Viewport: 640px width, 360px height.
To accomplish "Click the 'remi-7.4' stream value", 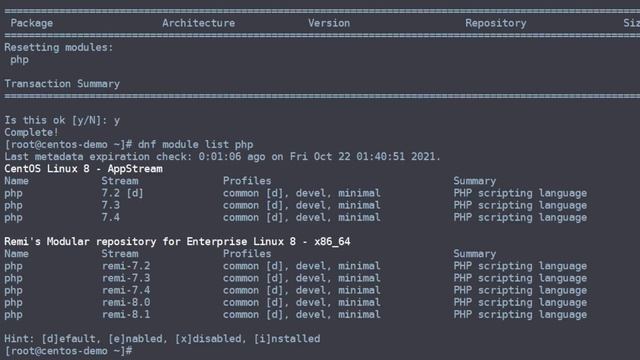I will coord(126,290).
